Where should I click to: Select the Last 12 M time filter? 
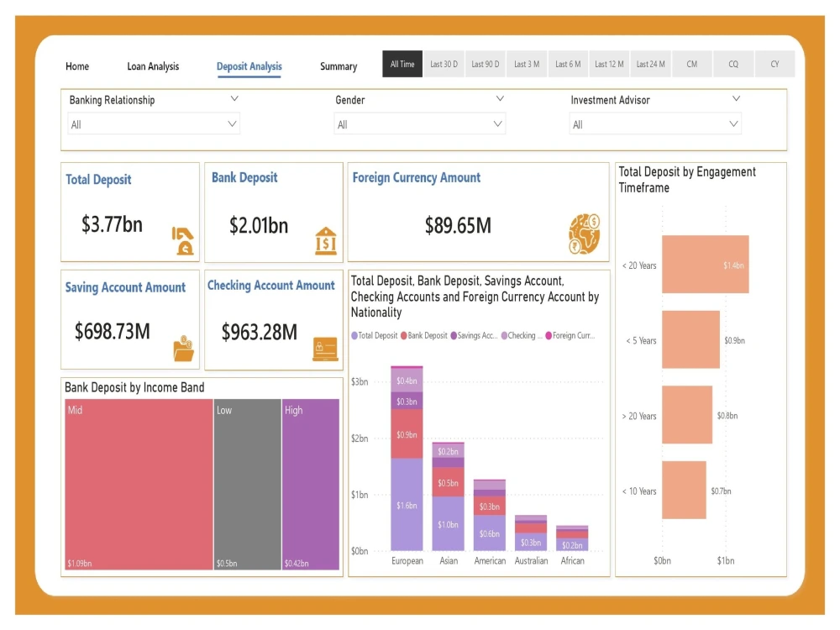[609, 63]
